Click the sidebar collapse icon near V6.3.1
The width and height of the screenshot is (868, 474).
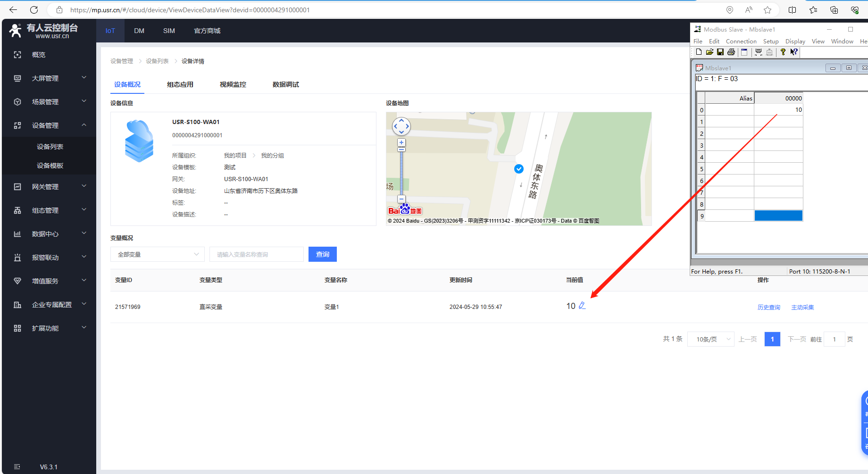[17, 467]
